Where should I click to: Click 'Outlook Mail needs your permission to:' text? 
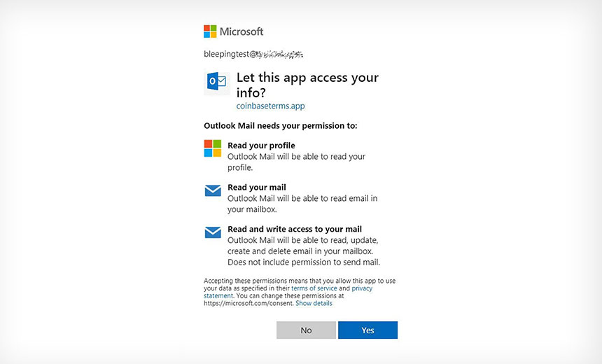click(x=280, y=126)
